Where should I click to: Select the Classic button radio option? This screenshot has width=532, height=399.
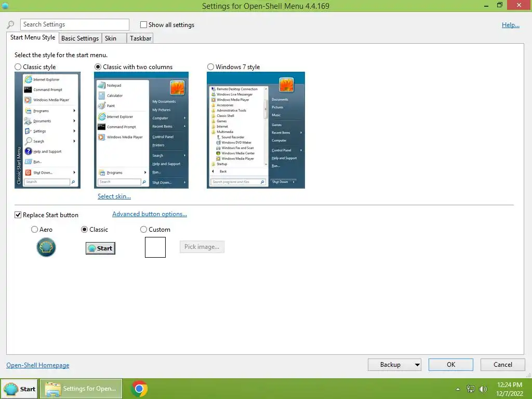coord(84,229)
